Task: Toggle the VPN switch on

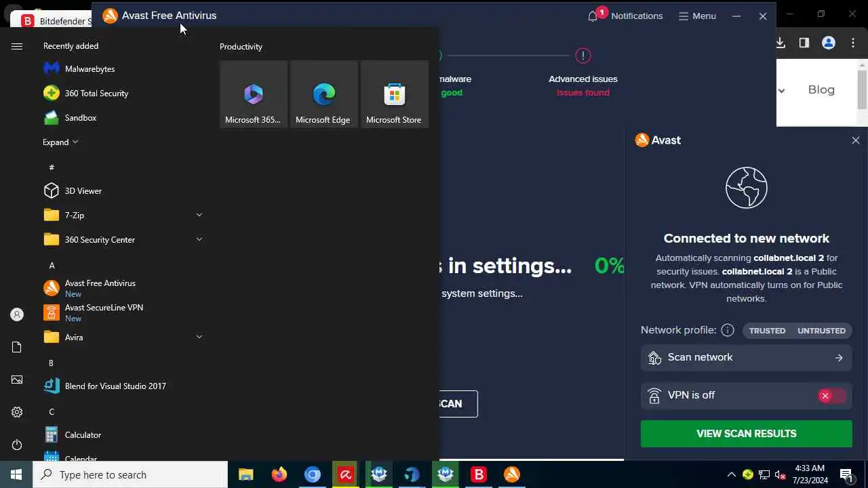Action: pyautogui.click(x=832, y=395)
